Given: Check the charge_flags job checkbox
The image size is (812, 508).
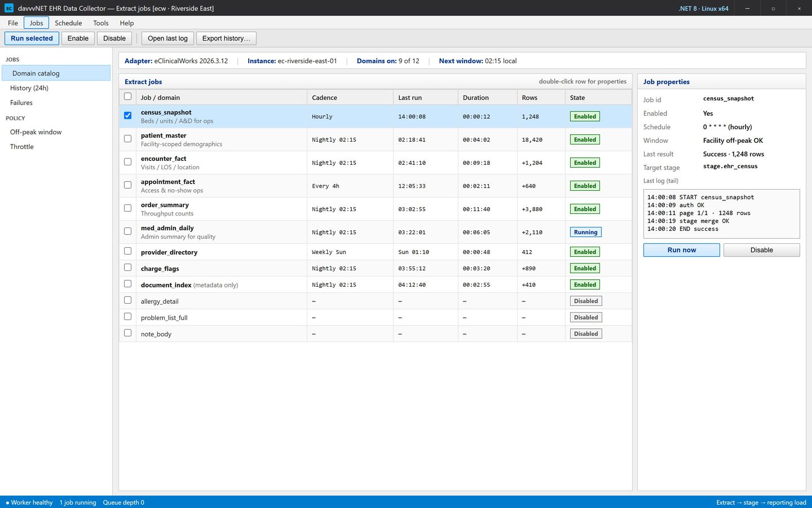Looking at the screenshot, I should 128,268.
